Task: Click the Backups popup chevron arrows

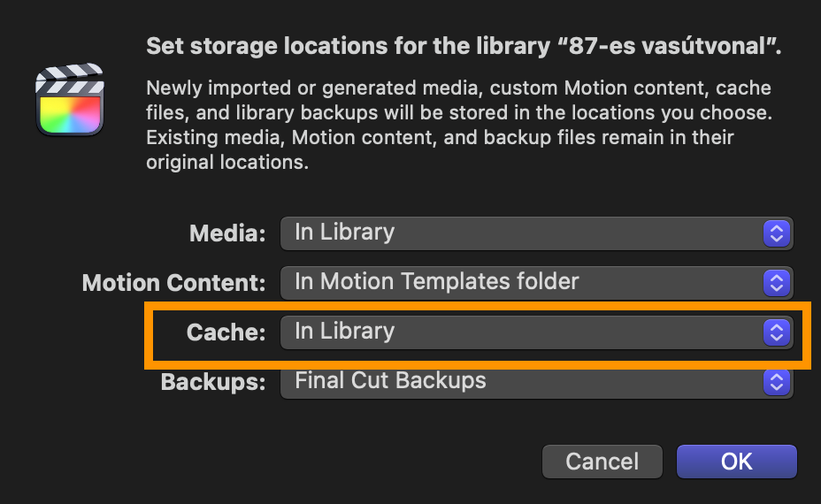Action: pyautogui.click(x=777, y=382)
